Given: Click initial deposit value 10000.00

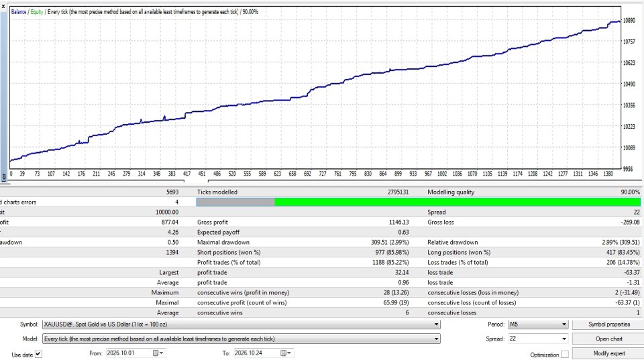Looking at the screenshot, I should pos(167,213).
